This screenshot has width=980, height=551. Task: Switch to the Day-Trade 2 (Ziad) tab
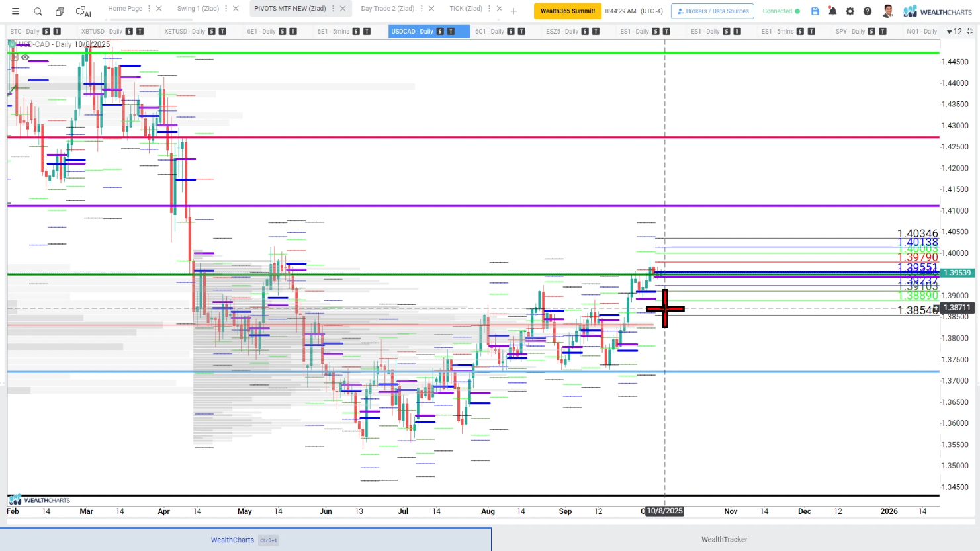387,9
